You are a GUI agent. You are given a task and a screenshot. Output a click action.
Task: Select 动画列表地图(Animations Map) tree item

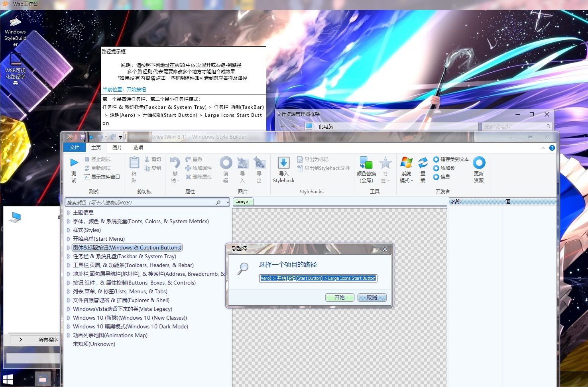110,336
